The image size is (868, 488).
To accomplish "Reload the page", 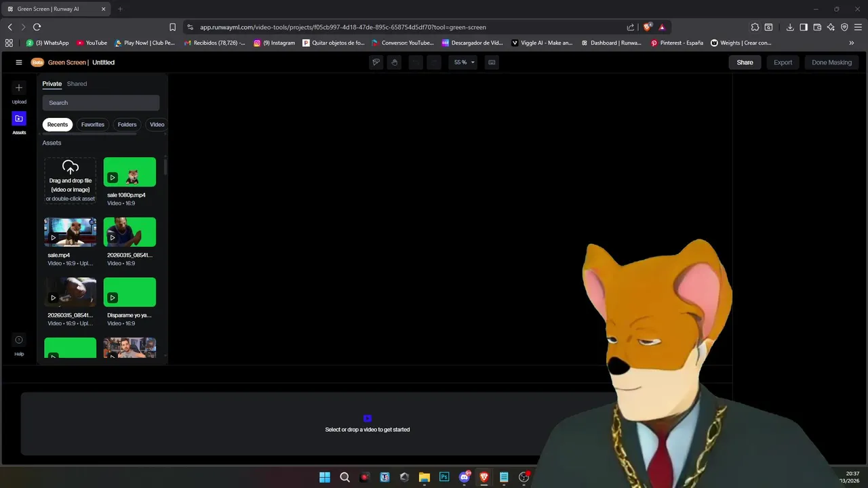I will pyautogui.click(x=37, y=27).
